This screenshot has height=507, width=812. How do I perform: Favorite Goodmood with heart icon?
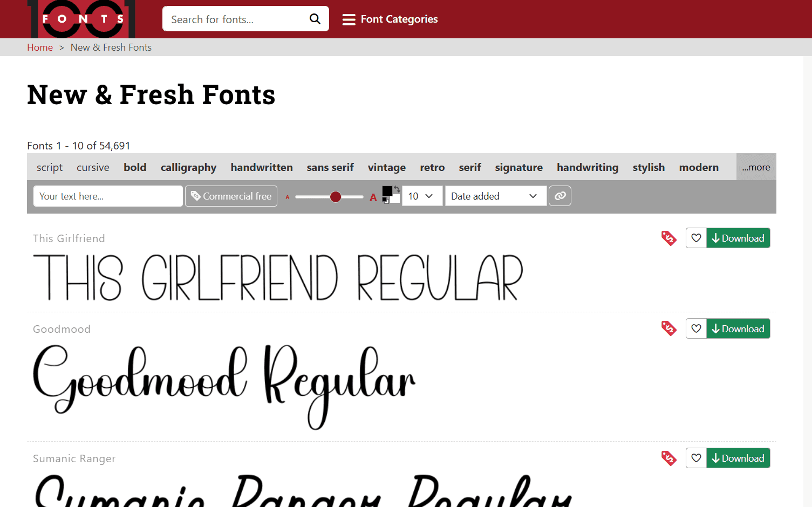click(x=697, y=328)
